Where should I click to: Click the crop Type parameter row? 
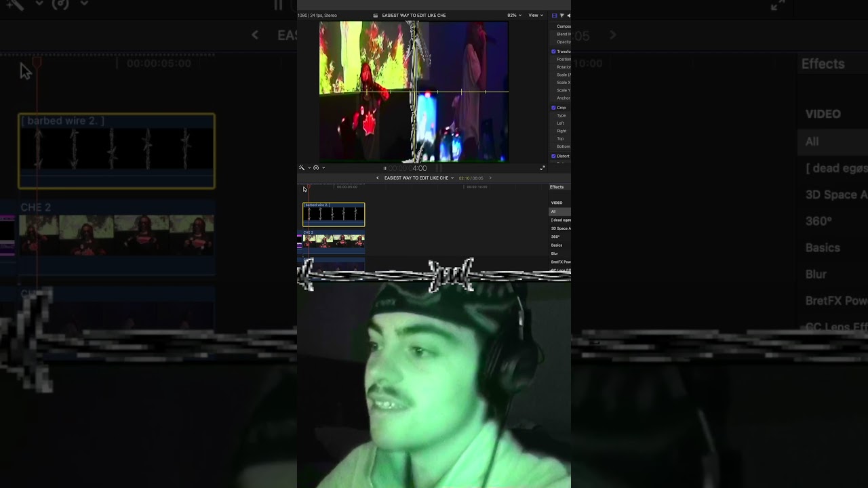point(561,115)
